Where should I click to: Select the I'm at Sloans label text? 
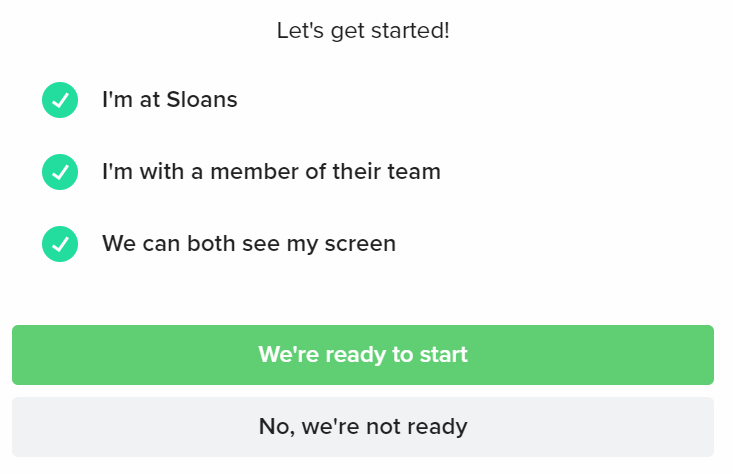pos(170,100)
